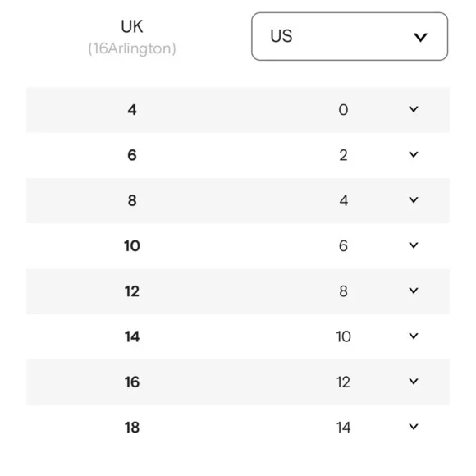Viewport: 476px width, 476px height.
Task: Select UK size 4 in the chart
Action: (132, 110)
